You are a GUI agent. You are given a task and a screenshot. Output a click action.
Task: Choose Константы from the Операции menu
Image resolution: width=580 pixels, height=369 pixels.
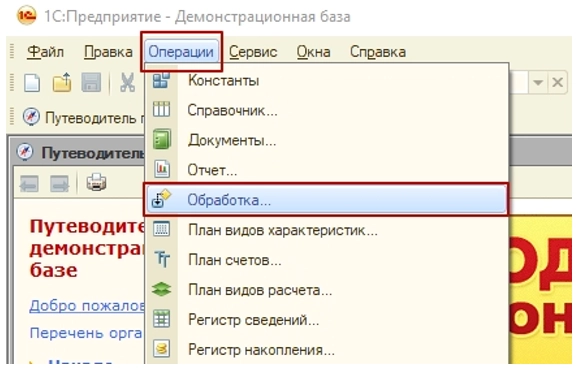[326, 81]
